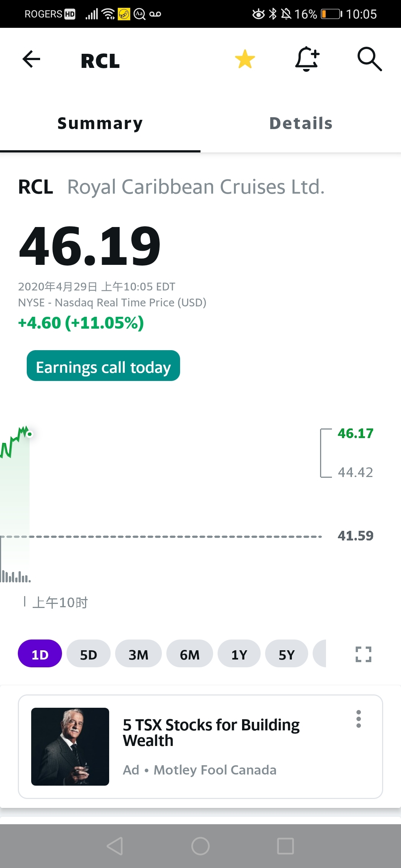Image resolution: width=401 pixels, height=868 pixels.
Task: Open search with magnifying glass icon
Action: click(369, 59)
